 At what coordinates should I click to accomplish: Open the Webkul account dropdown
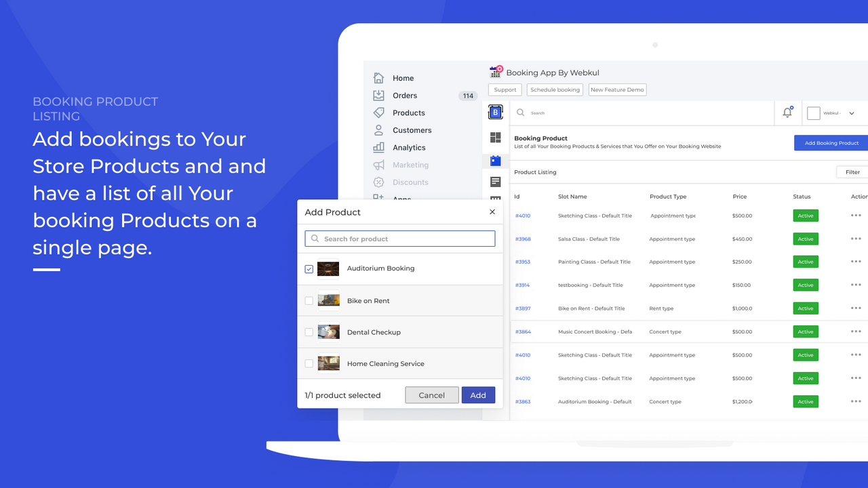(x=831, y=113)
